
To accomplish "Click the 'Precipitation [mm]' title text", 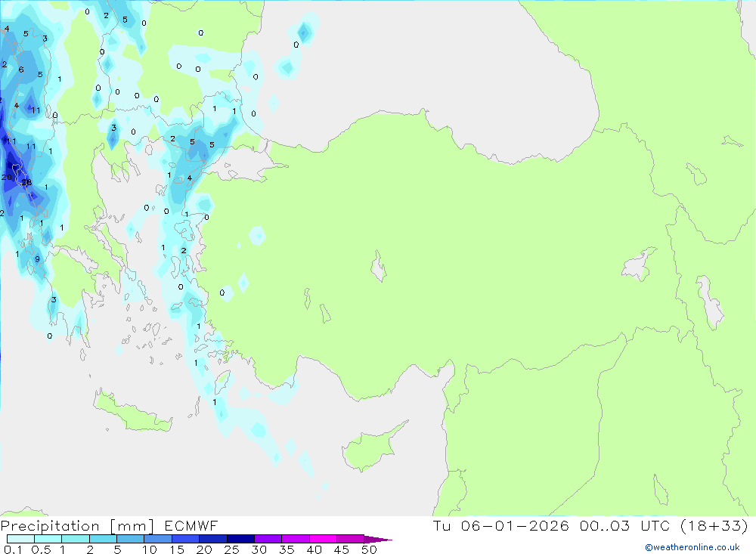I will coord(77,526).
